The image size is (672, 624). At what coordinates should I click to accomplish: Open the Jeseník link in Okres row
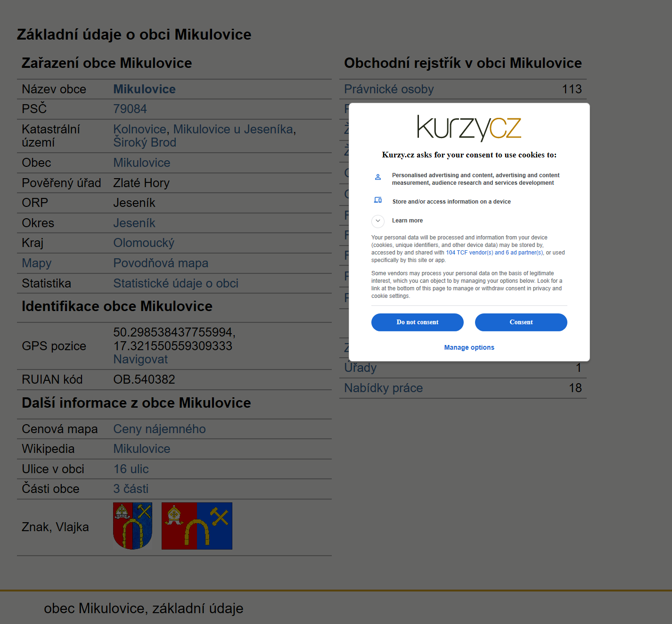click(x=134, y=223)
